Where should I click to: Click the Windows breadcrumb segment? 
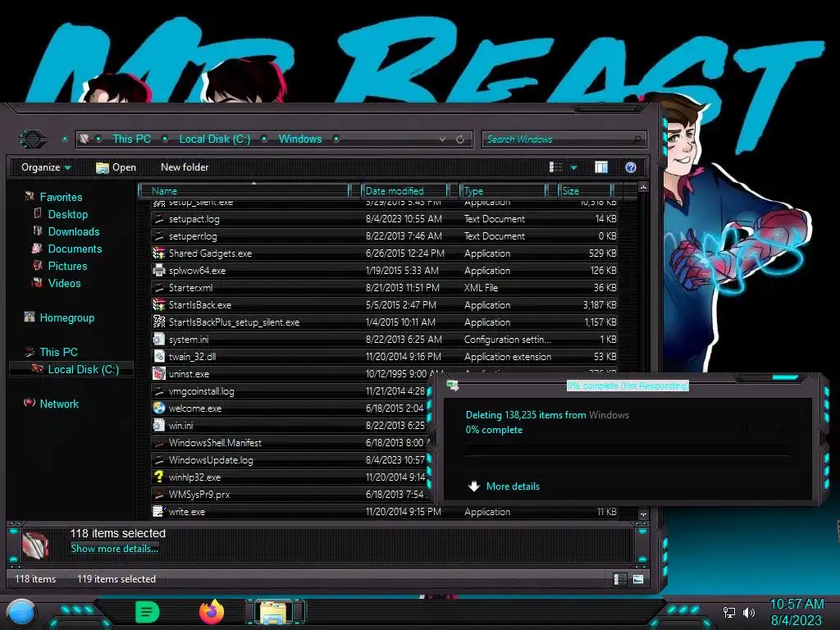(300, 139)
